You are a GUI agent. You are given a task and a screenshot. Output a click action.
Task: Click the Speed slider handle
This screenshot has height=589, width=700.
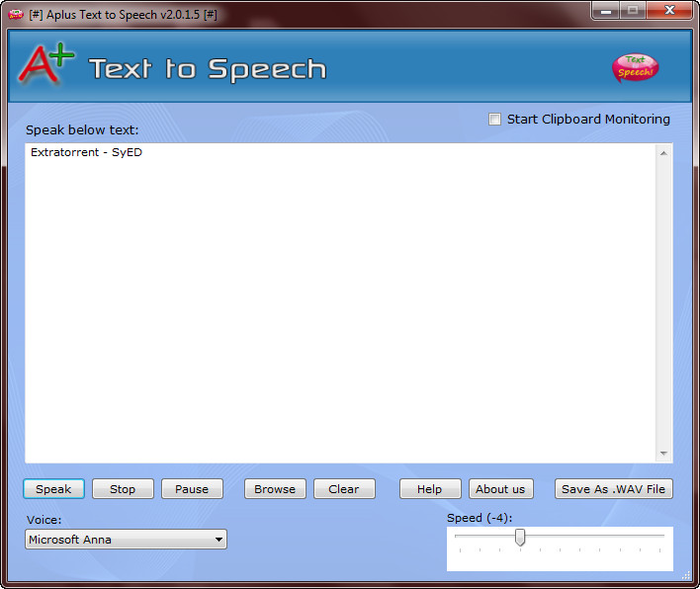click(x=520, y=537)
